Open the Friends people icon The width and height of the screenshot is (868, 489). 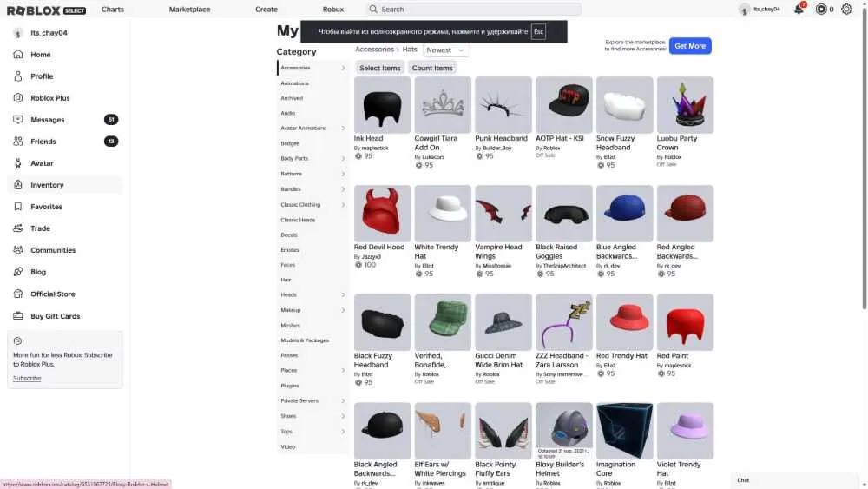[18, 142]
